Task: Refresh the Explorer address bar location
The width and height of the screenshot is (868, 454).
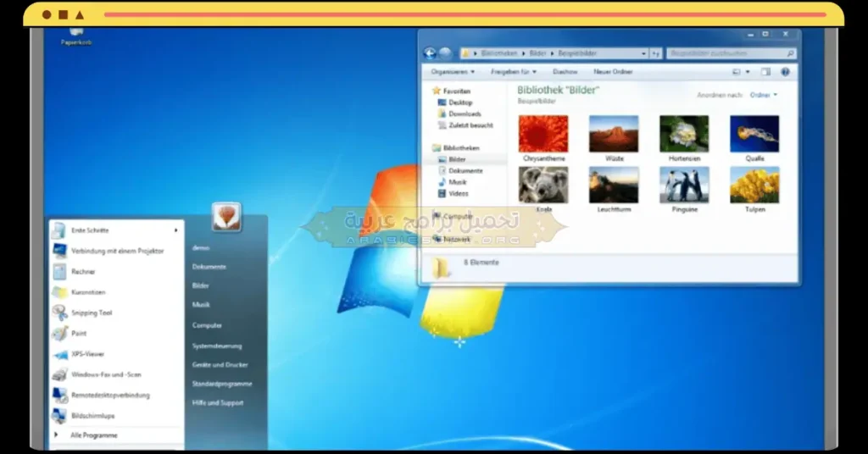Action: point(656,53)
